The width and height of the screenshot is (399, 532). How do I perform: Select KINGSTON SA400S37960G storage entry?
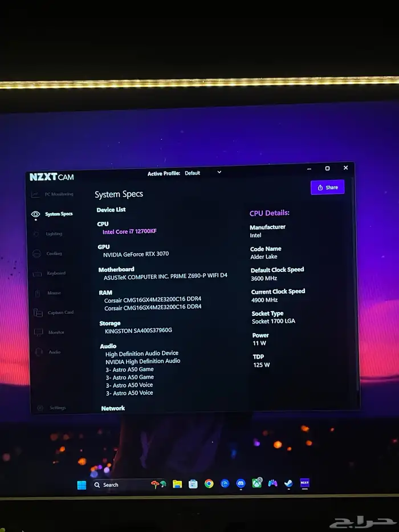coord(138,331)
